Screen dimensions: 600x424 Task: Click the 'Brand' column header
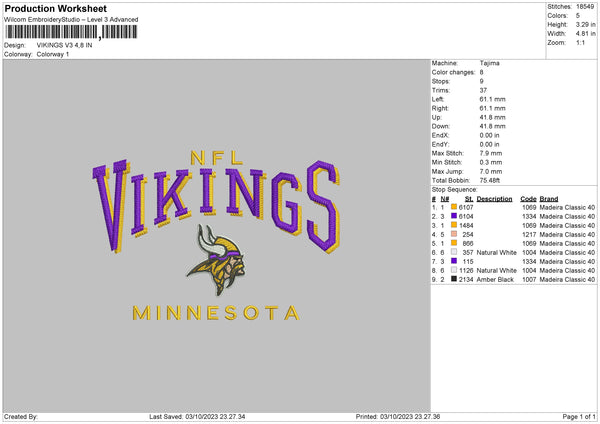point(549,199)
